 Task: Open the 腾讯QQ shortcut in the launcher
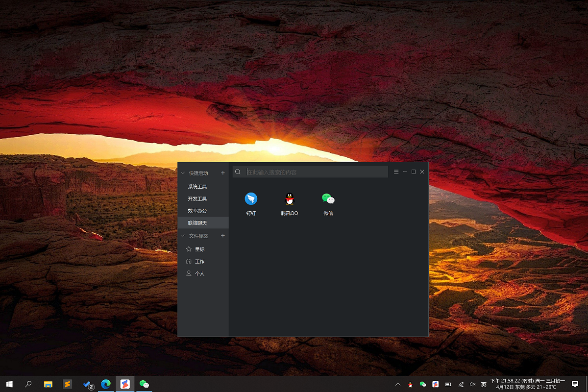[289, 199]
